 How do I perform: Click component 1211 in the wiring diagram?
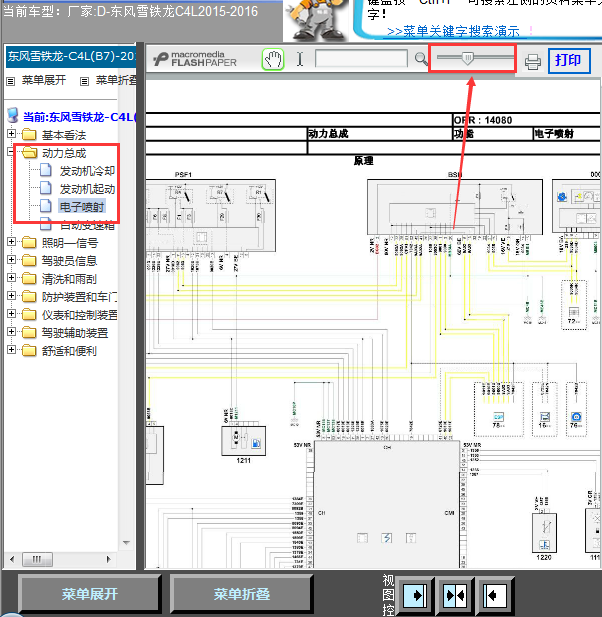pyautogui.click(x=244, y=442)
